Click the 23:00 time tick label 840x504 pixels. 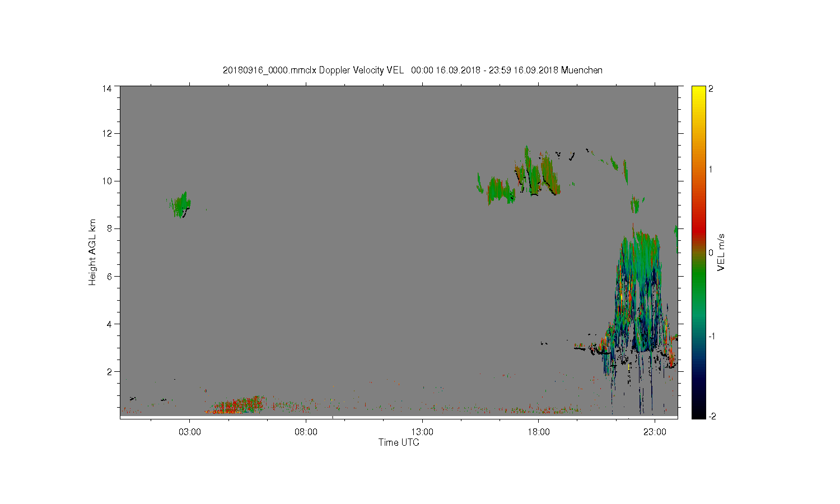(x=655, y=432)
